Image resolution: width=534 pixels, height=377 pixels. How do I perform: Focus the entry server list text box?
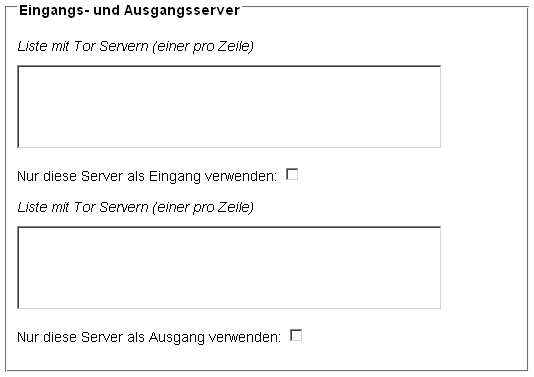coord(229,107)
